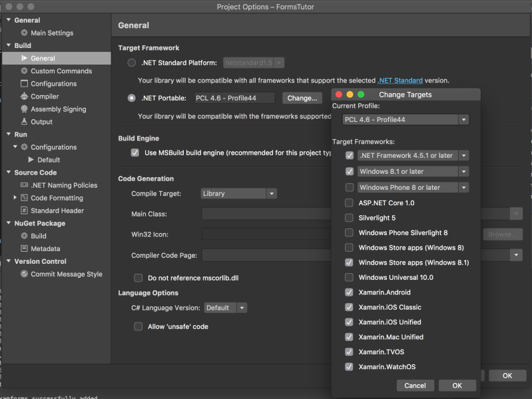
Task: Uncheck Xamarin.Mac Unified target
Action: click(349, 337)
